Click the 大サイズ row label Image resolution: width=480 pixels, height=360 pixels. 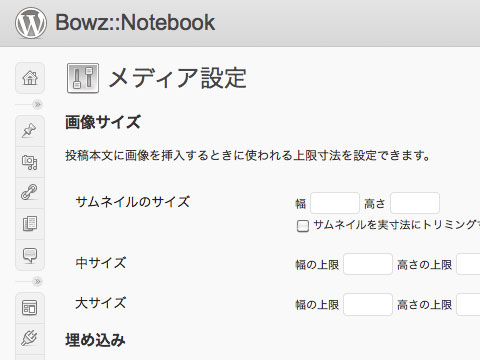pyautogui.click(x=101, y=303)
